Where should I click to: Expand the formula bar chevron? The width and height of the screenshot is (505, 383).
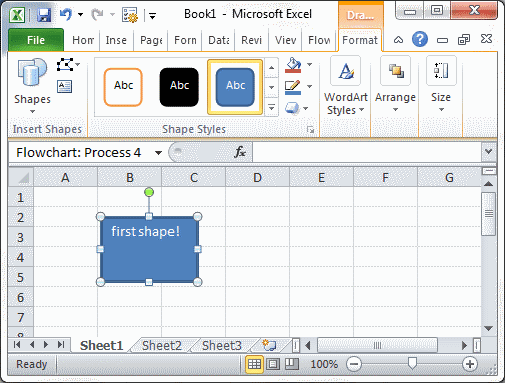coord(489,152)
